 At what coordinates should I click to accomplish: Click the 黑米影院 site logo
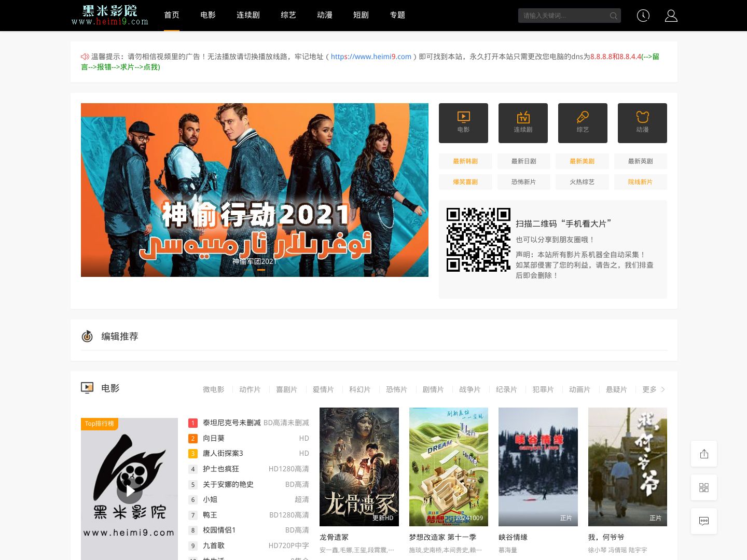point(110,15)
